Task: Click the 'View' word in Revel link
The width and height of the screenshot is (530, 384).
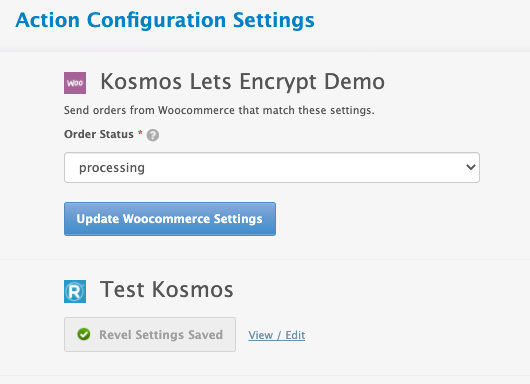Action: click(261, 335)
